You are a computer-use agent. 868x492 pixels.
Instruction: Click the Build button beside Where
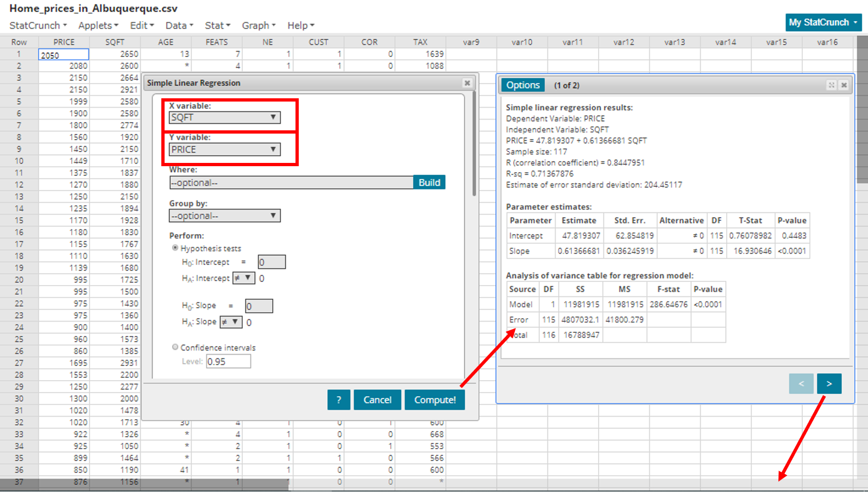(x=429, y=182)
